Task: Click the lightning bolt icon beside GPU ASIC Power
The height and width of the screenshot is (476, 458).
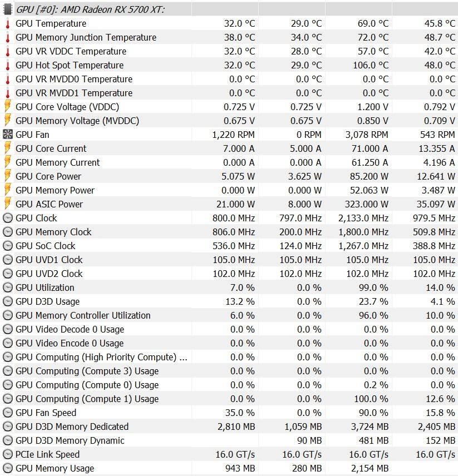Action: pos(8,204)
